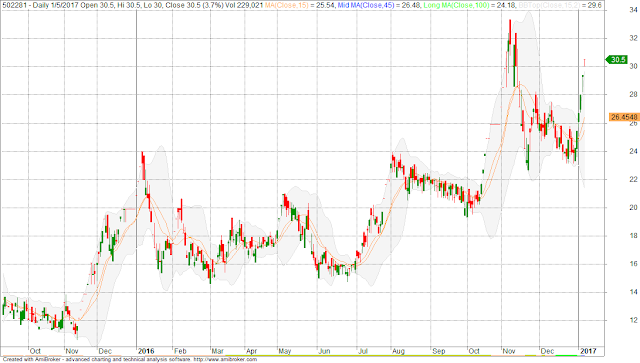Screen dimensions: 640x363
Task: Click the Mar month label on time axis
Action: click(x=217, y=351)
